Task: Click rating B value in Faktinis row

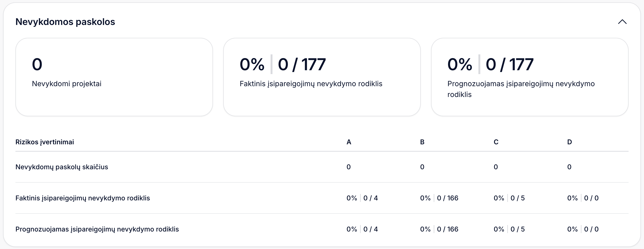Action: point(439,198)
